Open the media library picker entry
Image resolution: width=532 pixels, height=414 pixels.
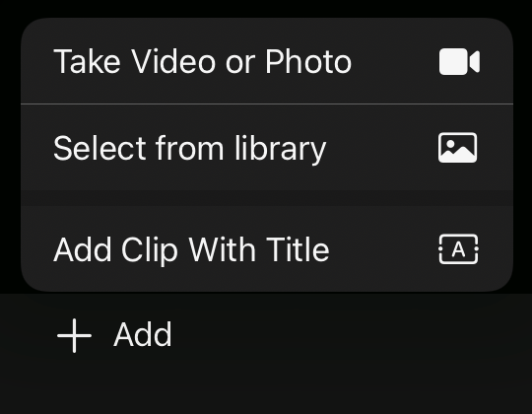click(x=267, y=148)
